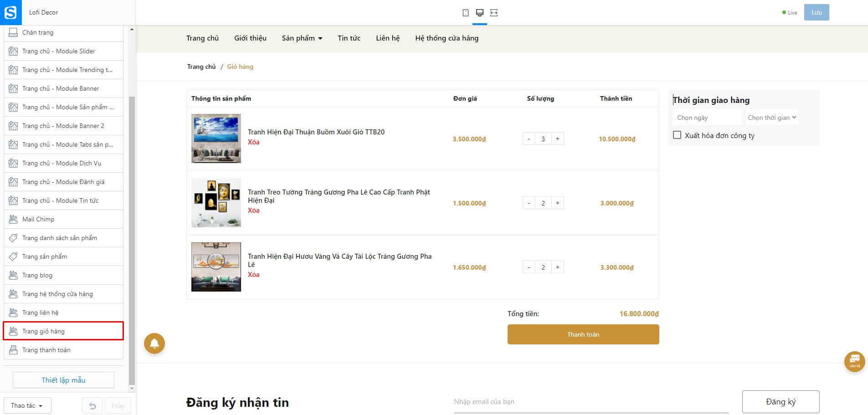
Task: Click the Sapo logo icon
Action: click(x=10, y=12)
